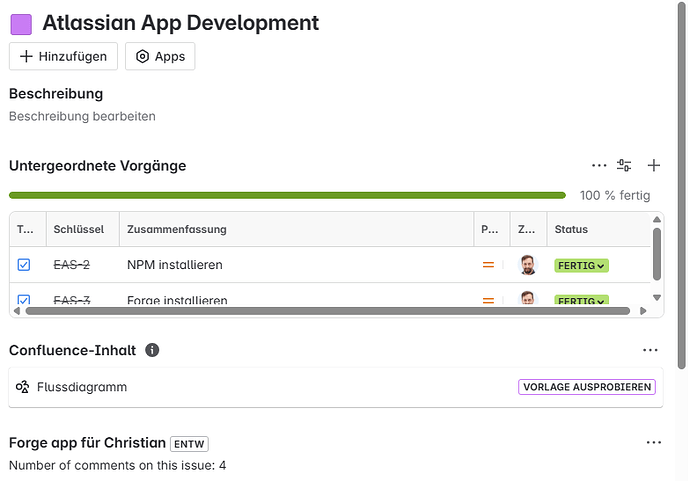
Task: Open the Confluence-Inhalt more options menu
Action: click(650, 350)
